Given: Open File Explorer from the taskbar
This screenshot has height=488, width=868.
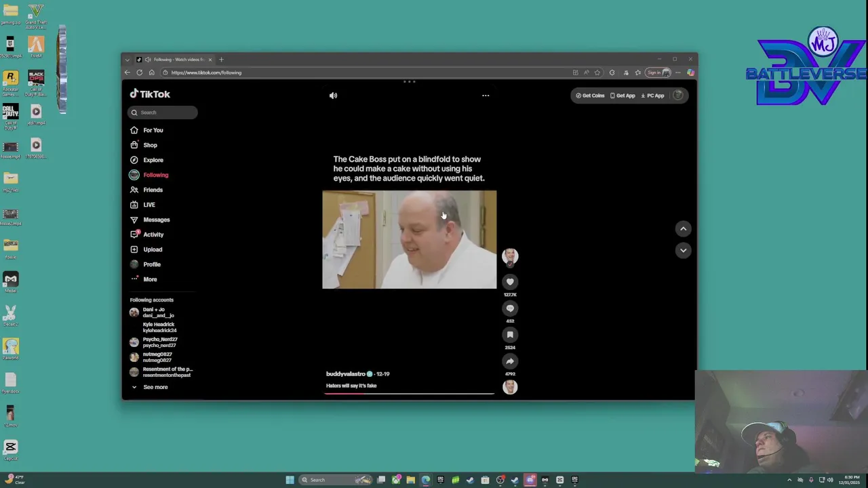Looking at the screenshot, I should [410, 480].
